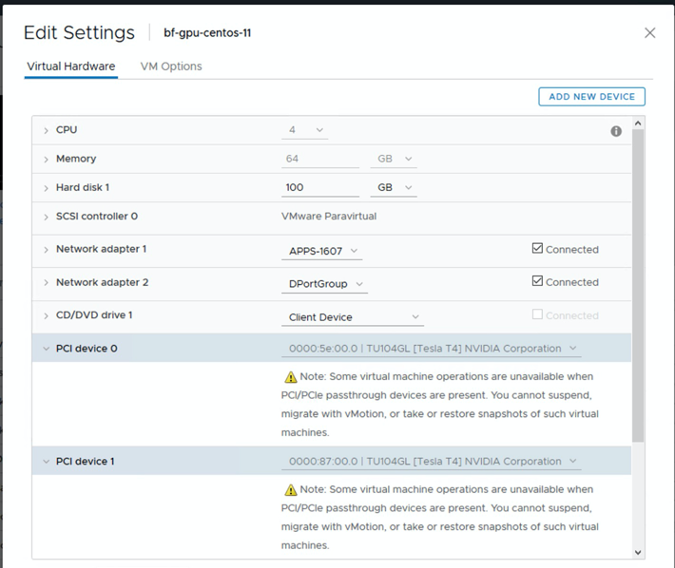Expand the Memory settings row

tap(46, 159)
